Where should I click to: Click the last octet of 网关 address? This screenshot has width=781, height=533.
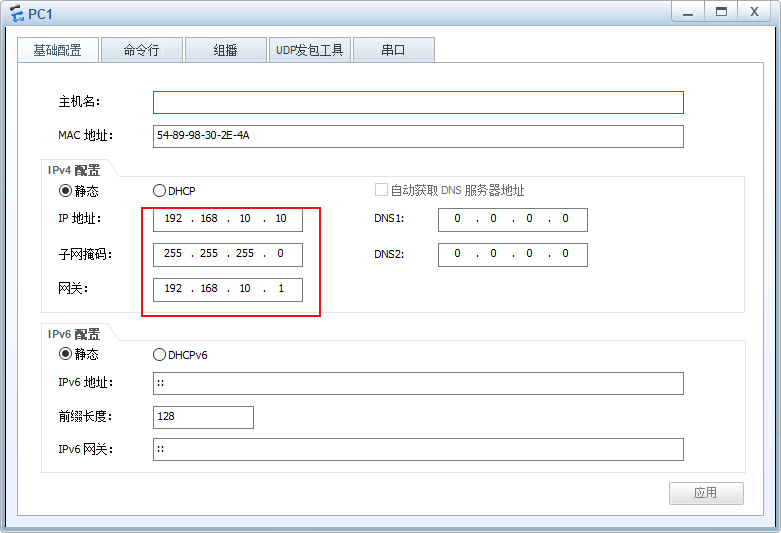click(281, 288)
